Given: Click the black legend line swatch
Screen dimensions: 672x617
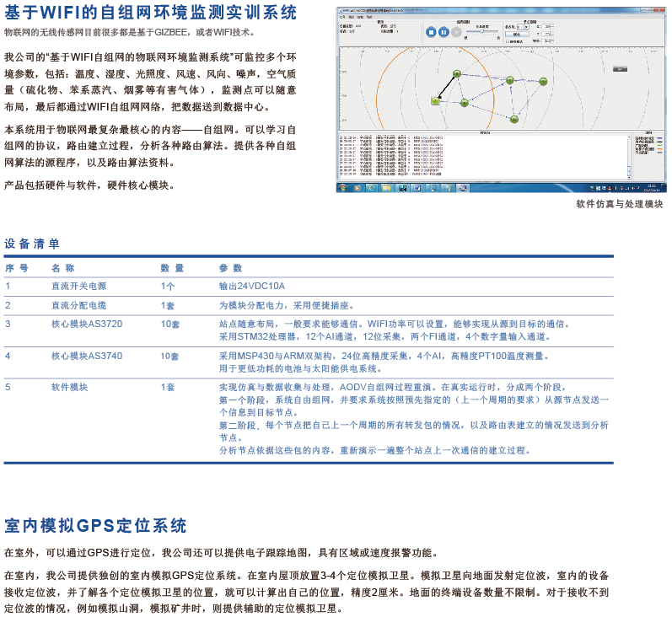Looking at the screenshot, I should pyautogui.click(x=659, y=142).
